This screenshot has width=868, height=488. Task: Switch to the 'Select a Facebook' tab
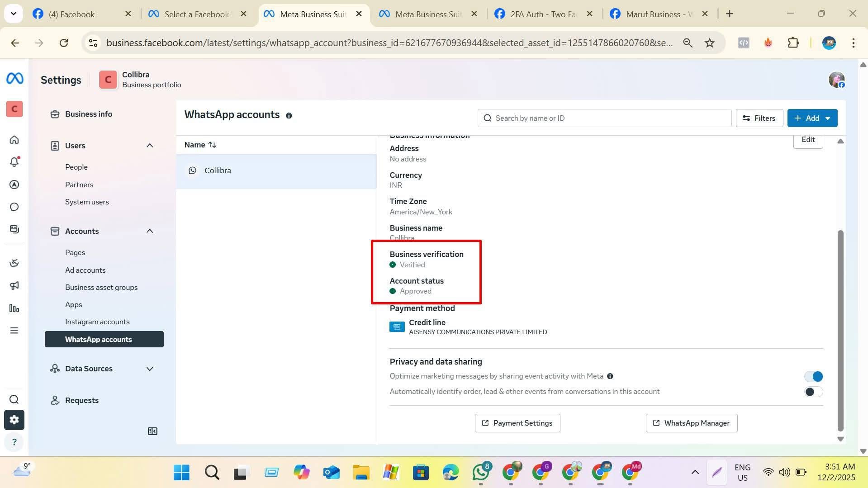point(199,14)
